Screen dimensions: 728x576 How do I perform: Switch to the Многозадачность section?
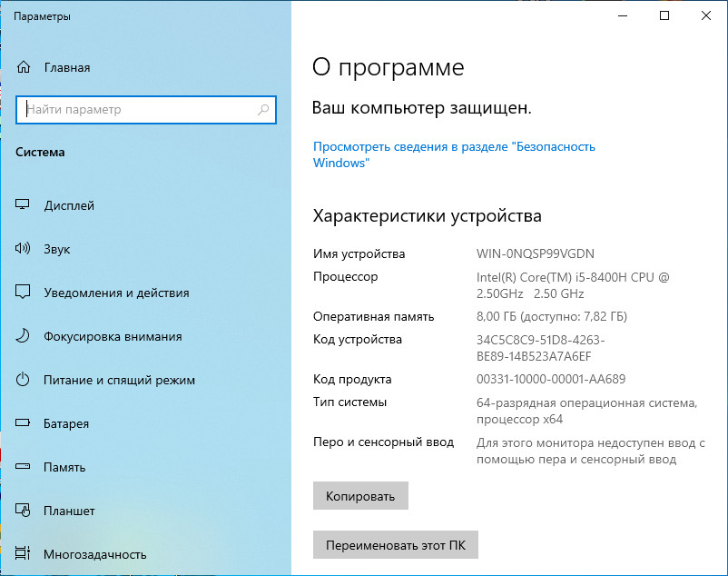point(94,554)
